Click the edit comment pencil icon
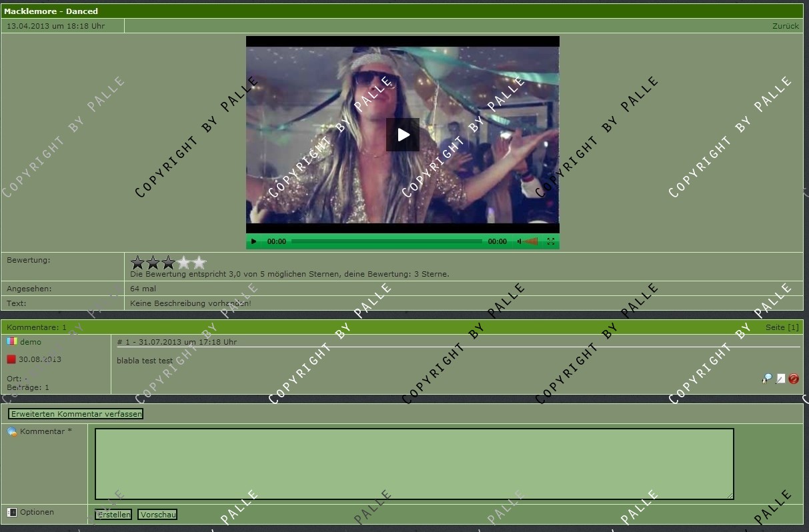 click(x=780, y=379)
